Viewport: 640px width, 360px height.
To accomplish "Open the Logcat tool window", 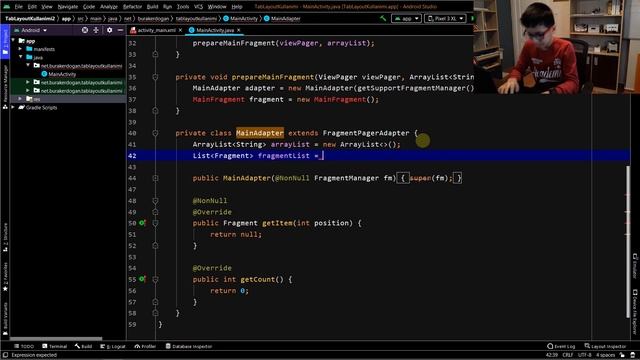I will point(113,346).
